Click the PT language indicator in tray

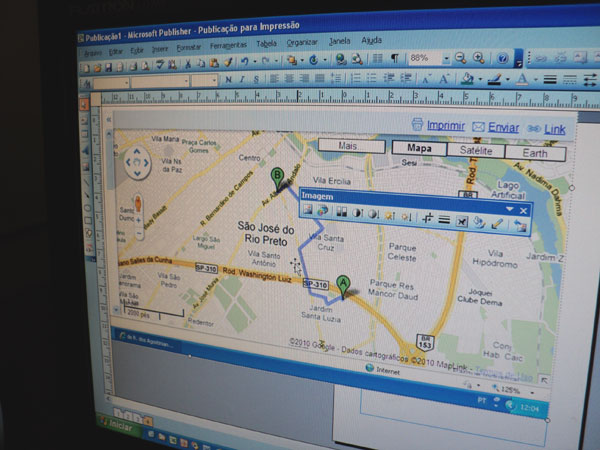pos(481,400)
